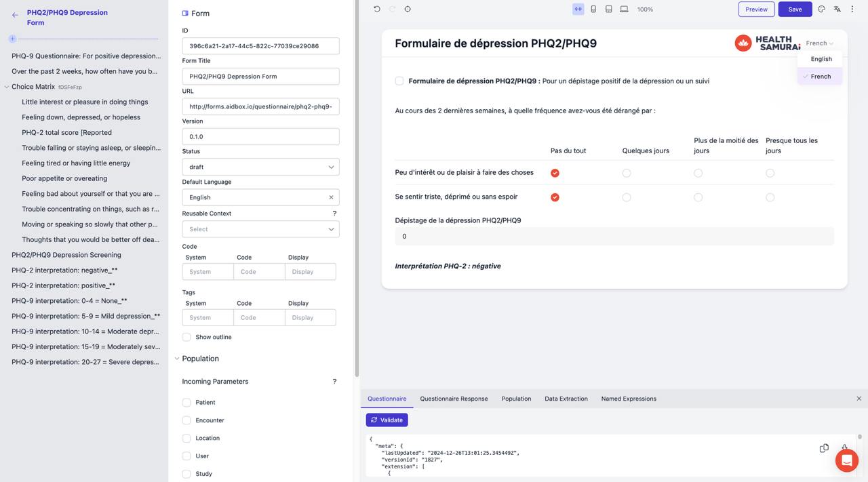Click the theme palette icon near Save
Viewport: 868px width, 482px height.
822,9
